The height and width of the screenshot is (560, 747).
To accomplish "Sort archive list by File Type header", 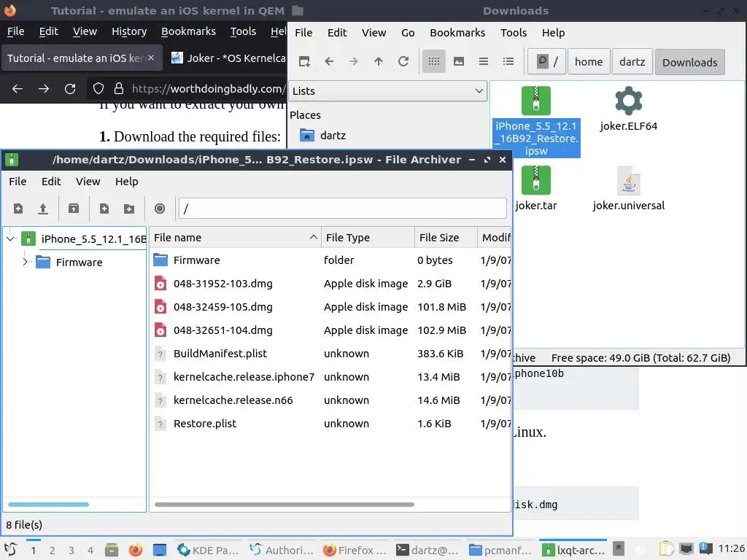I will 368,238.
